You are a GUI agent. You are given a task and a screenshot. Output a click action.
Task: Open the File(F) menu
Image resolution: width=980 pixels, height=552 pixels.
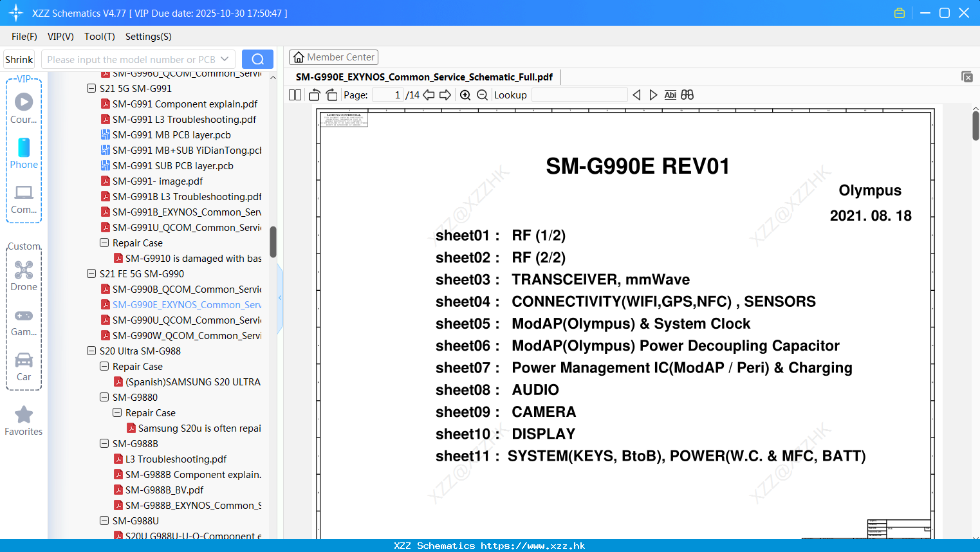coord(24,37)
